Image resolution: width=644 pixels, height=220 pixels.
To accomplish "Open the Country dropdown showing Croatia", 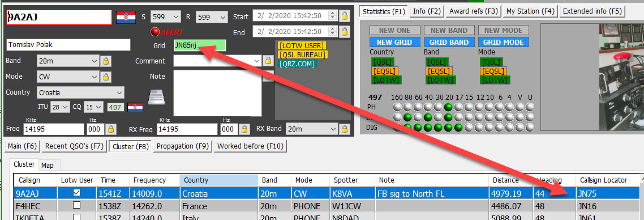I will [80, 92].
